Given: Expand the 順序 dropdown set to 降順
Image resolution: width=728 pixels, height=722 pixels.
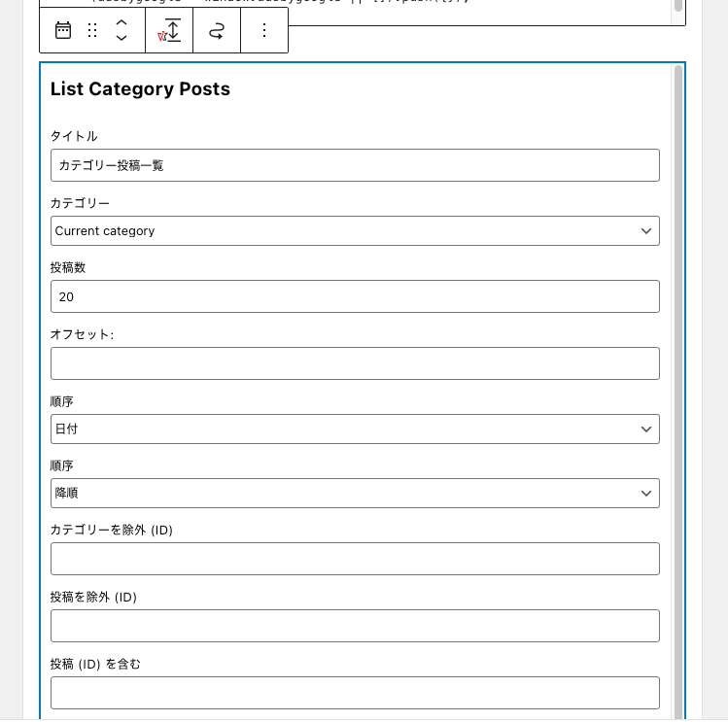Looking at the screenshot, I should coord(355,493).
